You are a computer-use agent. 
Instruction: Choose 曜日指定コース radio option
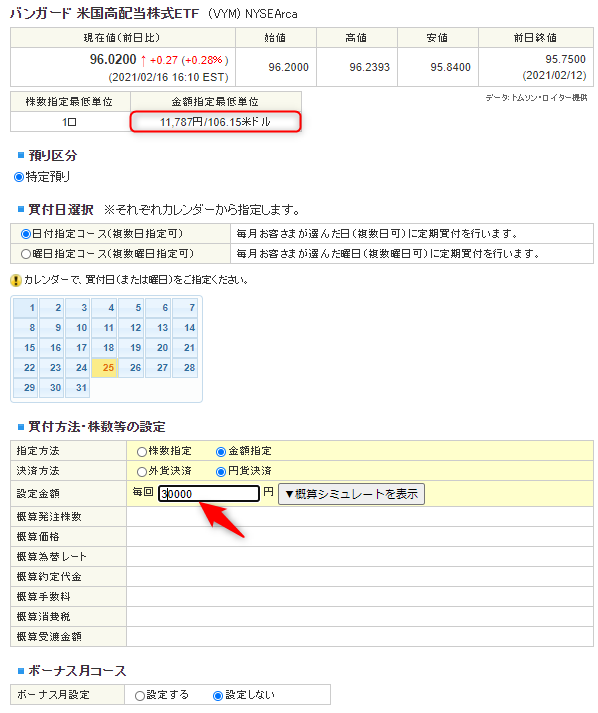(26, 254)
